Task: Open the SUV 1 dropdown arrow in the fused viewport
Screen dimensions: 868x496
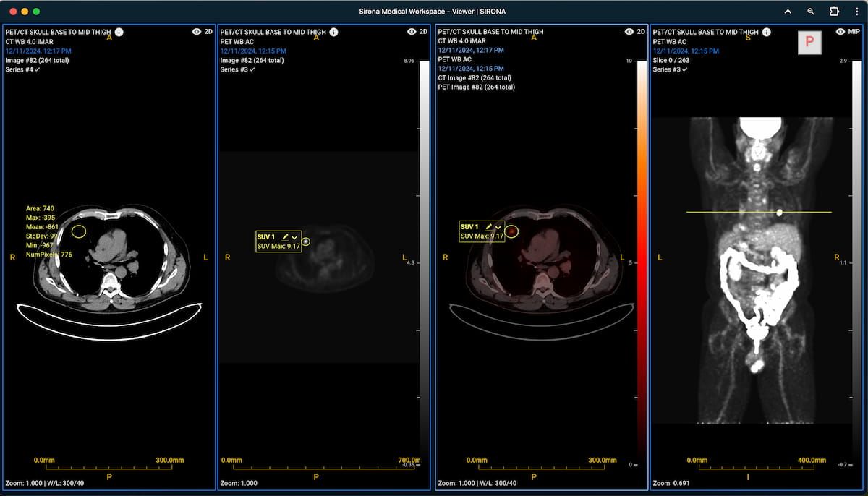Action: click(x=498, y=226)
